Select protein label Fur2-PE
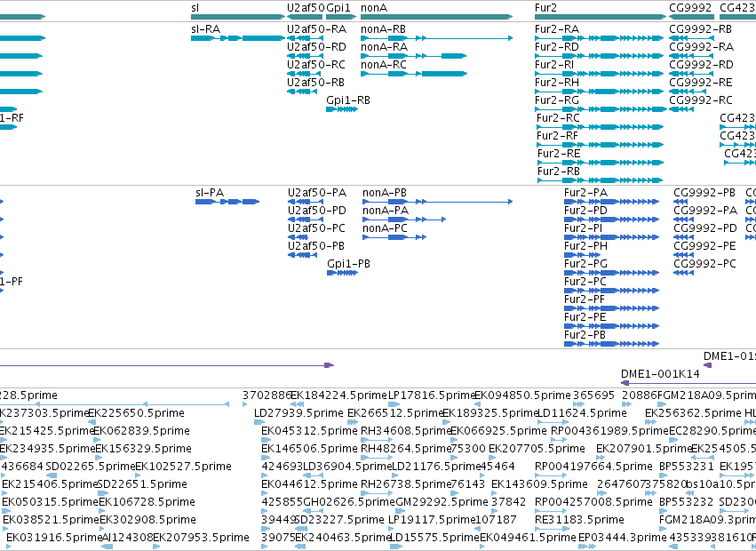 [585, 317]
